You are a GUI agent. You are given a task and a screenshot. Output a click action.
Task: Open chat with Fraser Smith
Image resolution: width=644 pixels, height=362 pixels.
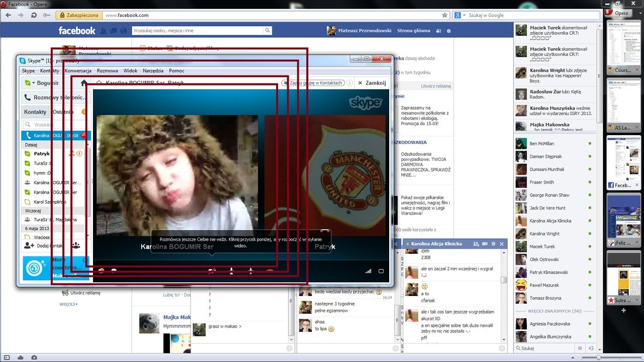(555, 182)
